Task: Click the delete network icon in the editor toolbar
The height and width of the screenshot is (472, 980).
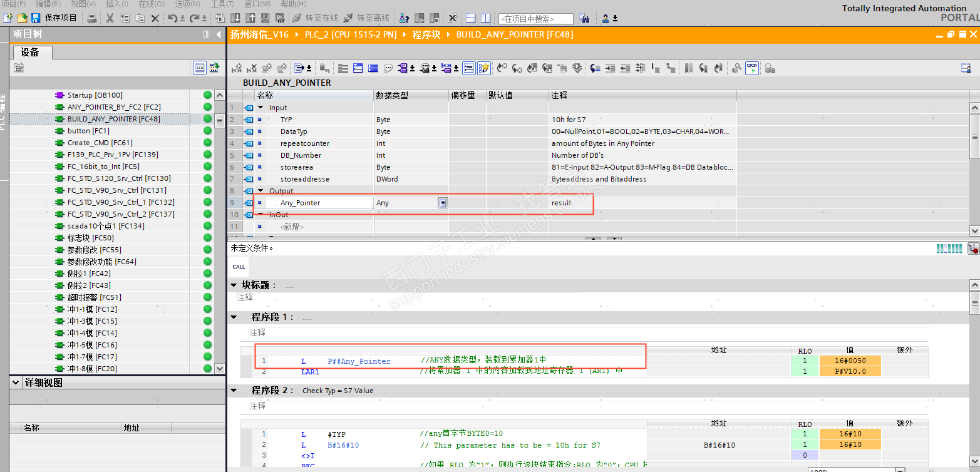Action: 251,68
